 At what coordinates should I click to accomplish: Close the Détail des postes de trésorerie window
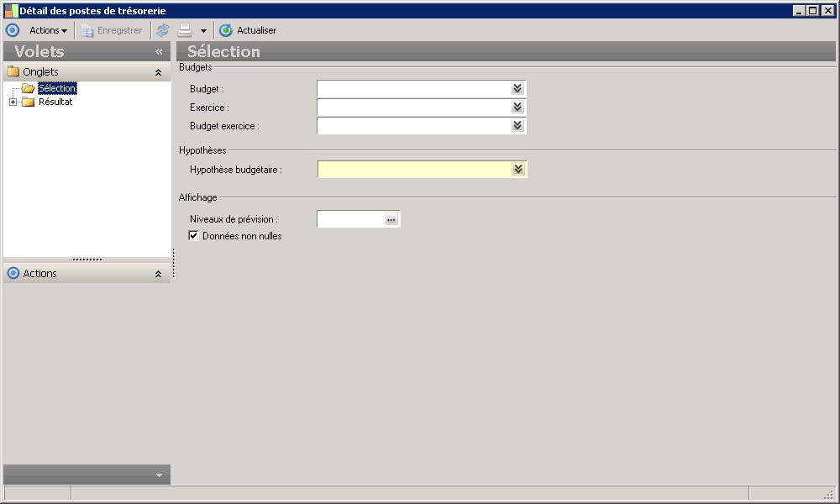tap(827, 11)
